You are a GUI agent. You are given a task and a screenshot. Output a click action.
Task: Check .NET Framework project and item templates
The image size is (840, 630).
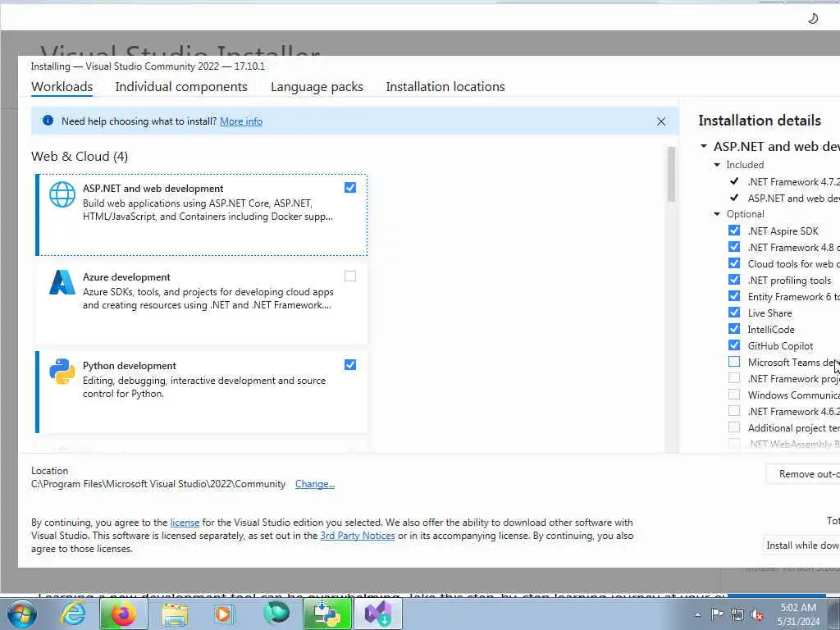pos(734,378)
